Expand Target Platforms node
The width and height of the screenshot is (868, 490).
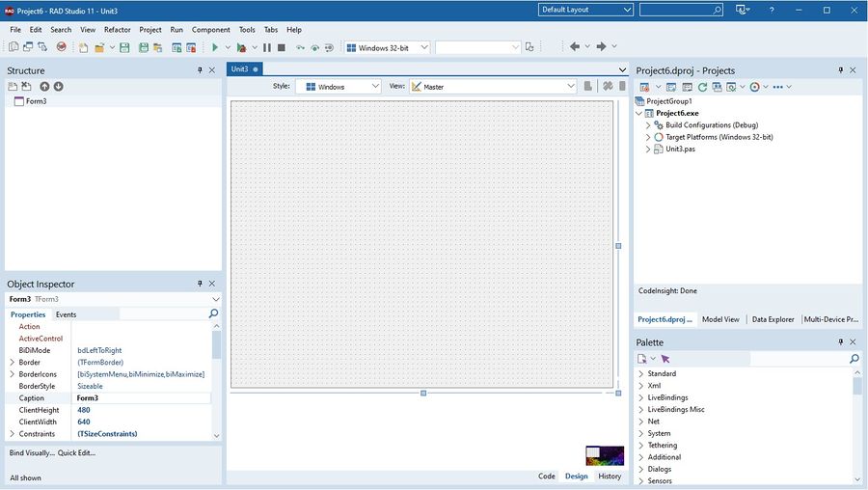click(648, 137)
